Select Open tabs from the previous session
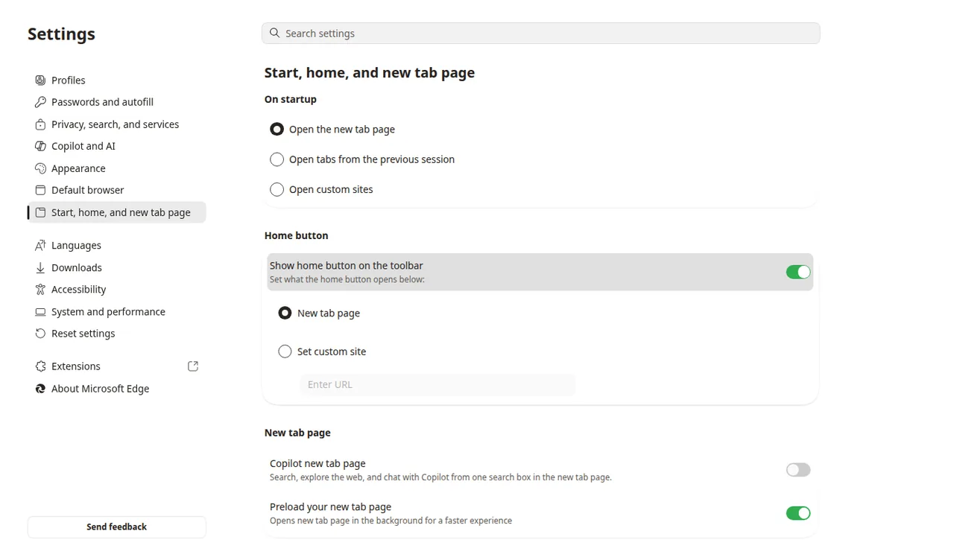Viewport: 954px width, 560px height. (277, 159)
